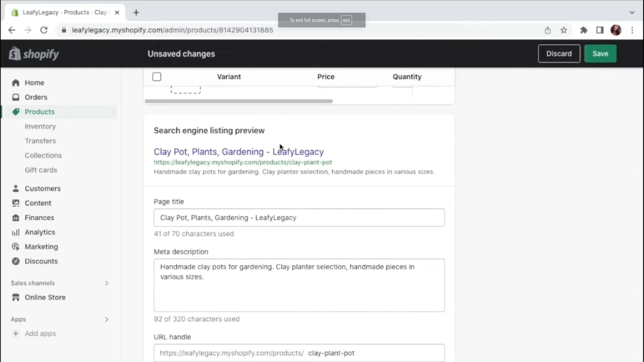Click the preview meta description snippet

coord(294,172)
